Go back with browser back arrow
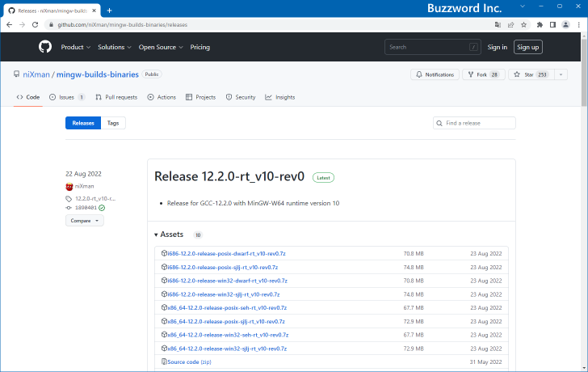 point(10,25)
